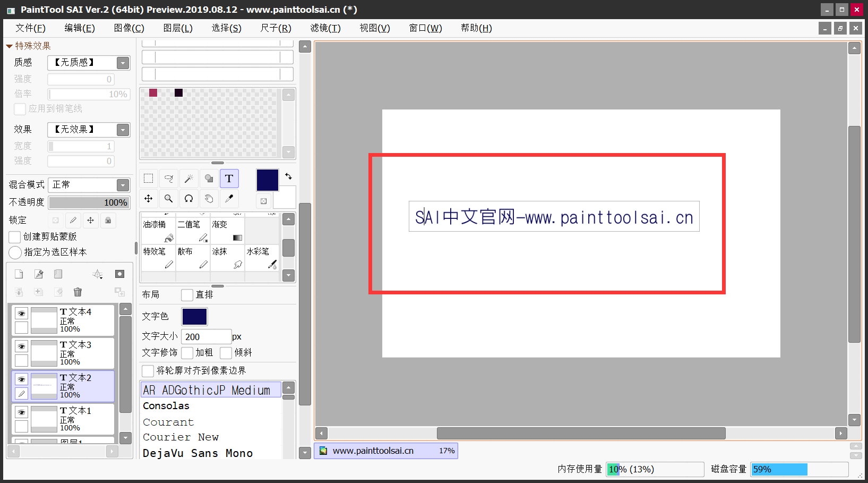Create a new layer folder
Viewport: 868px width, 483px height.
click(58, 274)
